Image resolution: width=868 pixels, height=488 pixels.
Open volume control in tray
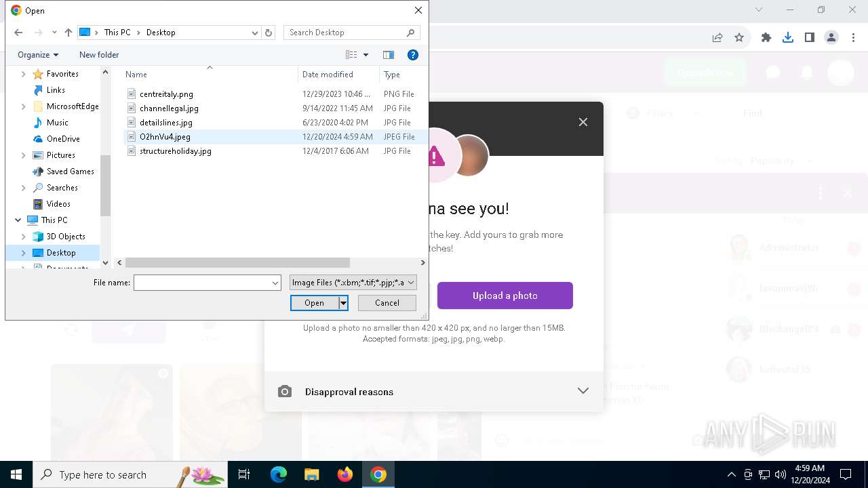[x=780, y=474]
